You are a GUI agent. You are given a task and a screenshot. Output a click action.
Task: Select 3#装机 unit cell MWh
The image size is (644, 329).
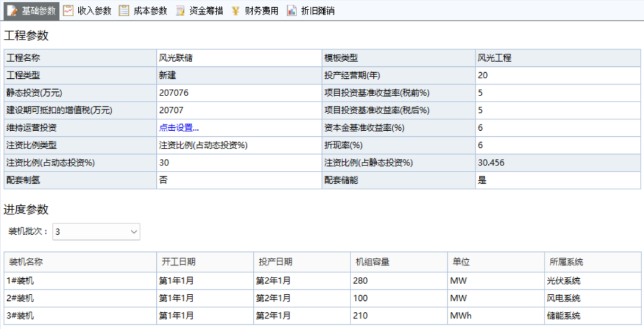(x=495, y=315)
